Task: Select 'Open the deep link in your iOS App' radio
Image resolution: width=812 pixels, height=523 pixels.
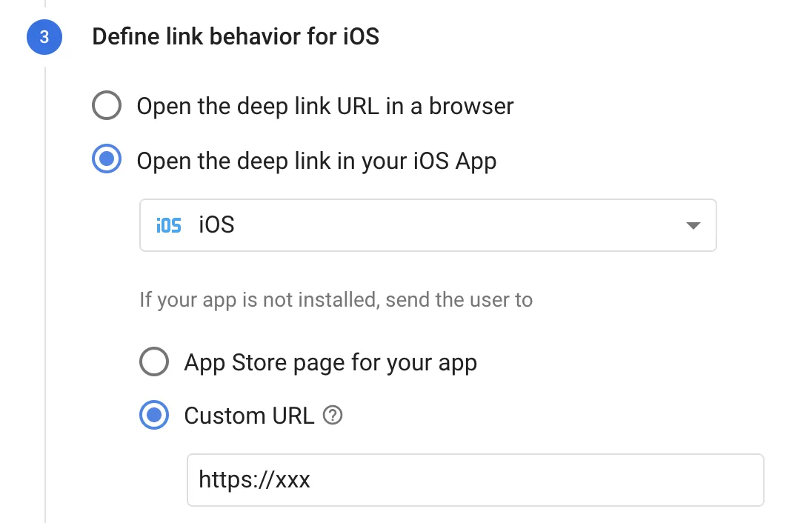Action: [107, 160]
